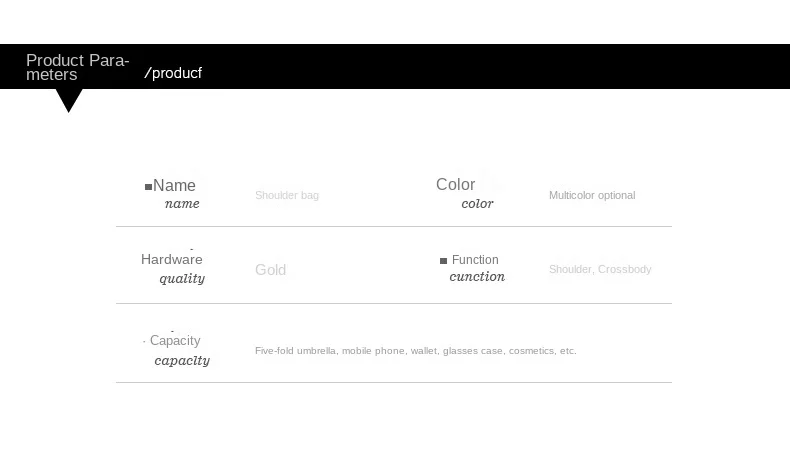Screen dimensions: 790x461
Task: Select the Five-fold umbrella capacity description
Action: (x=416, y=351)
